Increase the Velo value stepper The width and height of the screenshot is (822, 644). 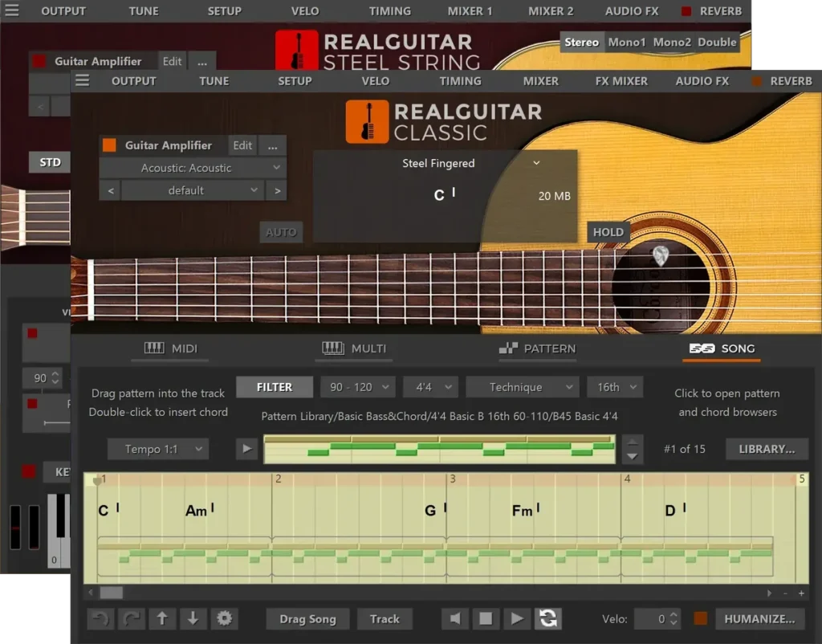tap(673, 614)
